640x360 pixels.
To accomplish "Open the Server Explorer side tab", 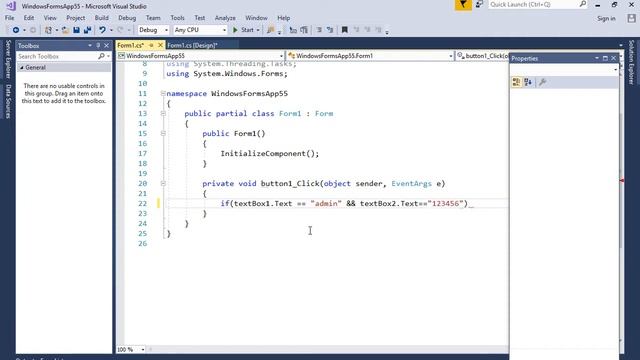I will click(x=8, y=60).
